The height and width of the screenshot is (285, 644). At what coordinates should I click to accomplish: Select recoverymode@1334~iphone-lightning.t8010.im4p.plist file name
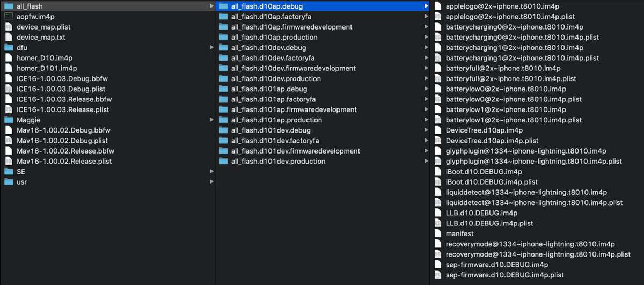[x=538, y=254]
